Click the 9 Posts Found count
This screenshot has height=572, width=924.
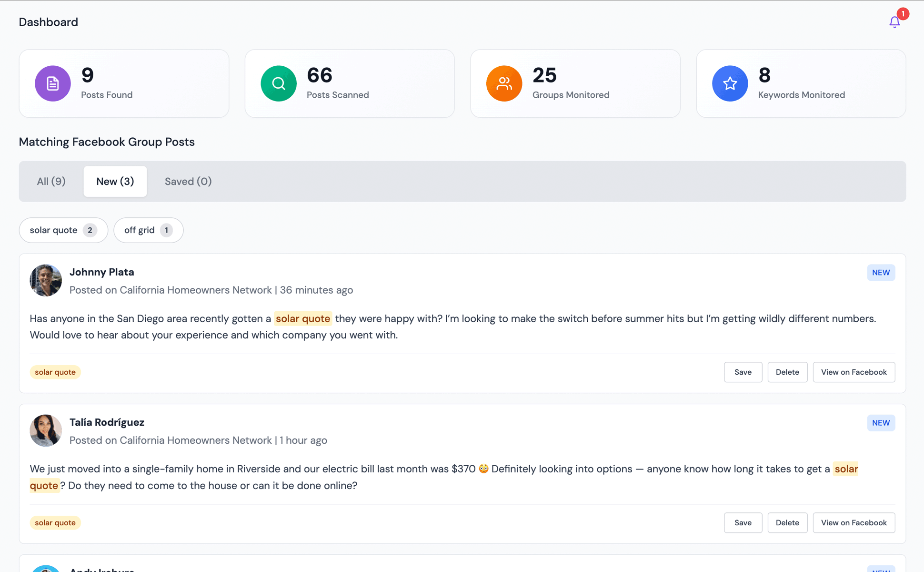[88, 75]
